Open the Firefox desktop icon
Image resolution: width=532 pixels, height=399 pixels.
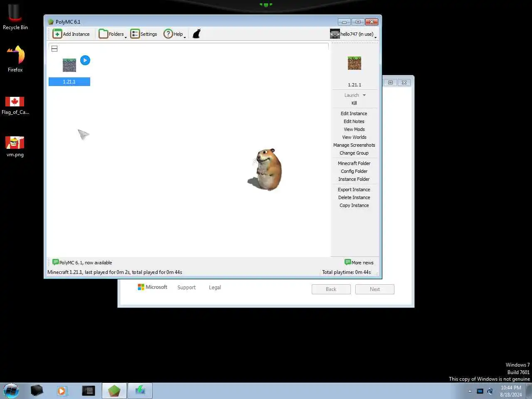point(15,59)
